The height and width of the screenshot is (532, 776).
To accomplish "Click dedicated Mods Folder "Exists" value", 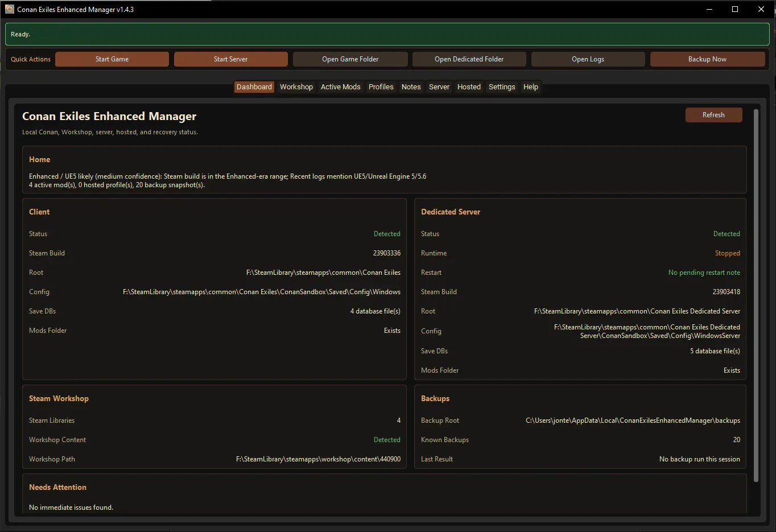I will coord(732,370).
